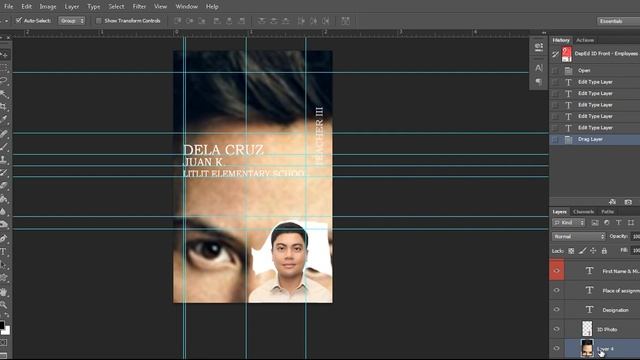This screenshot has height=360, width=640.
Task: Filter layers by pixel layers icon
Action: pos(595,222)
